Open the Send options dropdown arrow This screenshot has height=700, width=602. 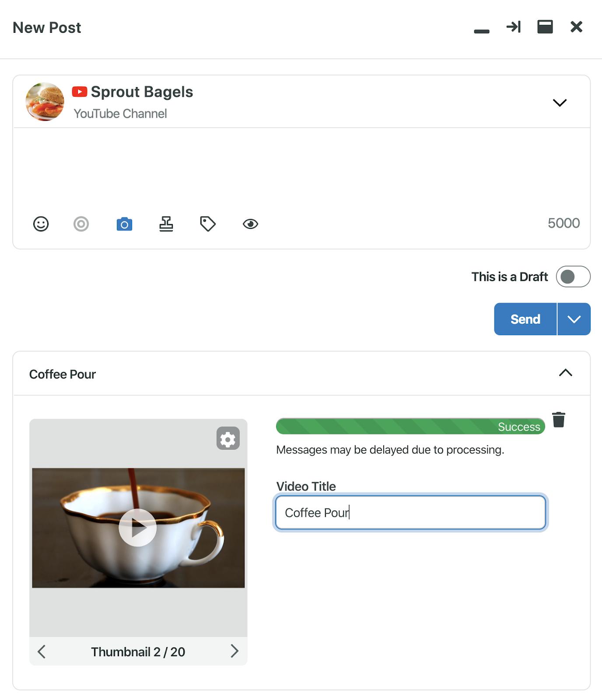coord(574,319)
